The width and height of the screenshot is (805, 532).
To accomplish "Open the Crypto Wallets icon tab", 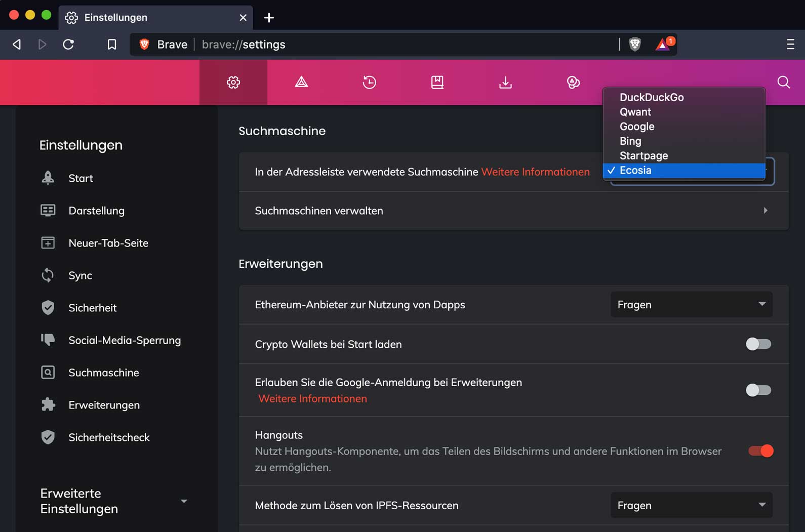I will 573,82.
